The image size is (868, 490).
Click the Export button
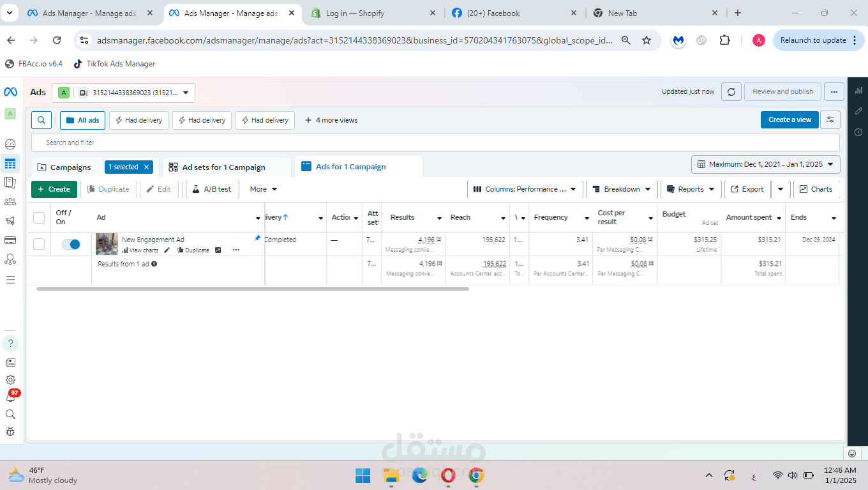coord(747,189)
